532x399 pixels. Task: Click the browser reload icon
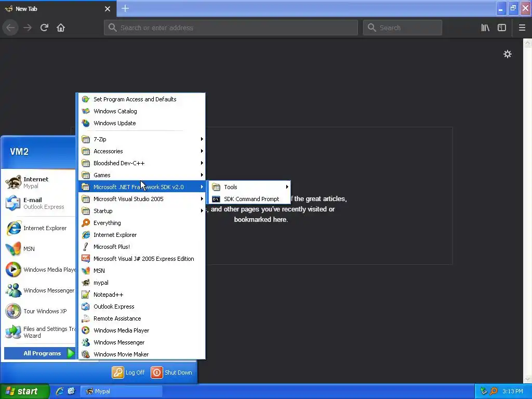(x=44, y=28)
